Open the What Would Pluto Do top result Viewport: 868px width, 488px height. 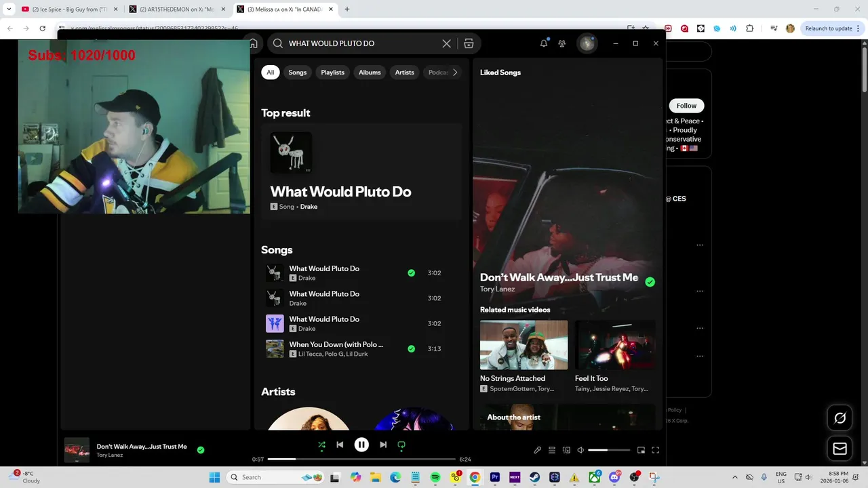(361, 171)
